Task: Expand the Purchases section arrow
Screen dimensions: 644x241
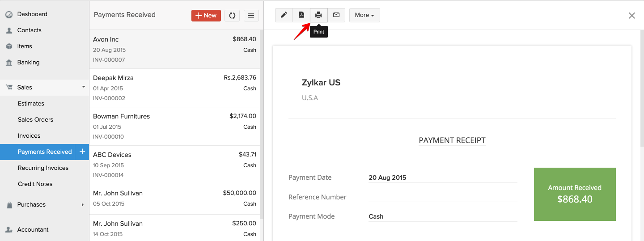Action: point(83,205)
